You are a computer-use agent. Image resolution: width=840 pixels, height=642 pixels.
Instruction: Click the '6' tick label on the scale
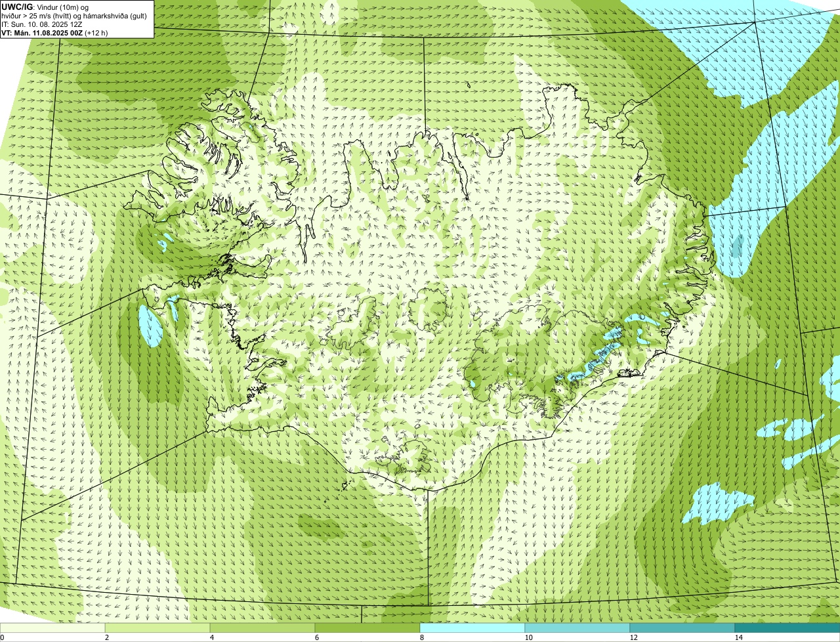(316, 637)
